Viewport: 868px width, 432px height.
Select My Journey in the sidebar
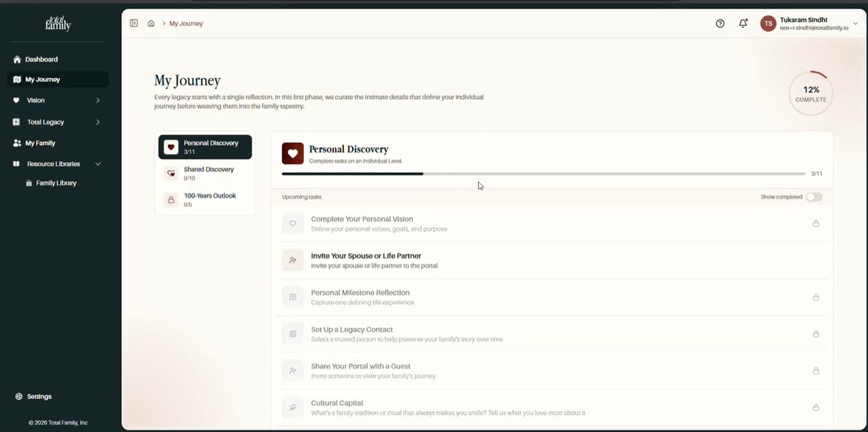tap(58, 79)
